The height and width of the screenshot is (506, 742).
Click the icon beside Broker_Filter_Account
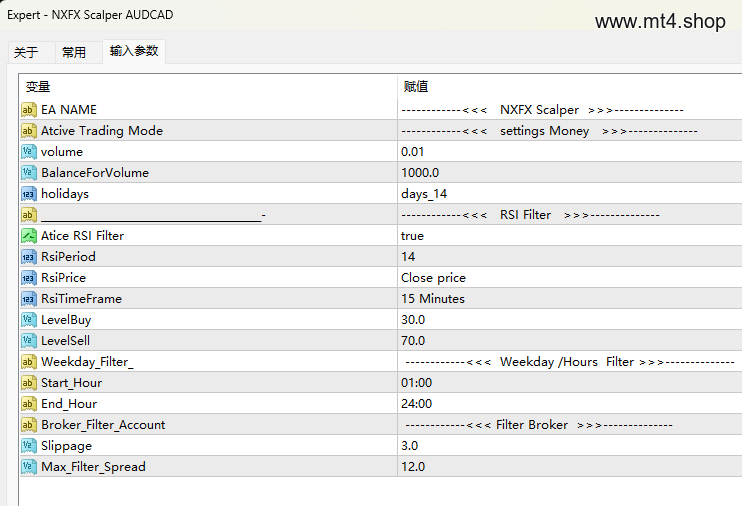point(29,425)
